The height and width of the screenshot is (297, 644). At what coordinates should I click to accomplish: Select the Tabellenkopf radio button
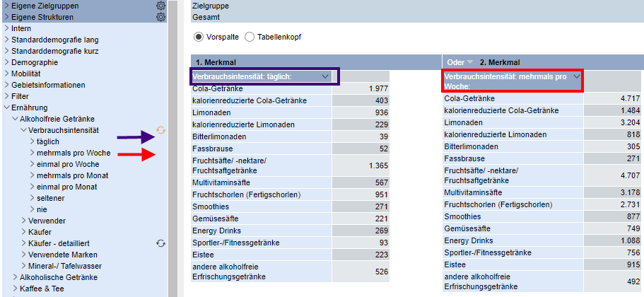click(250, 37)
